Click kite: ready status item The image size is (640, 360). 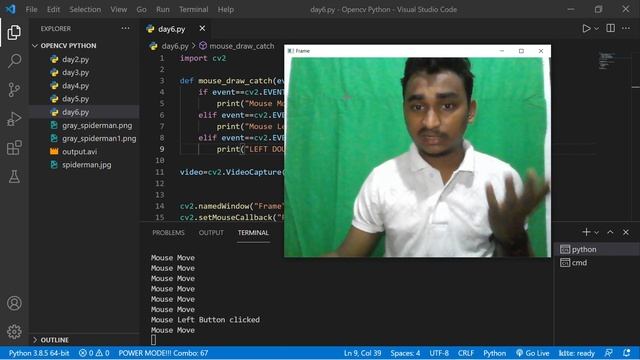pos(576,353)
